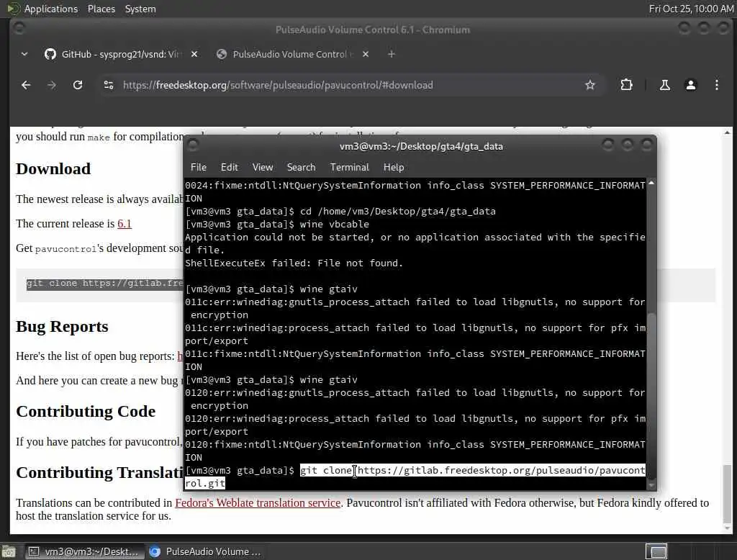Close the PulseAudio Volume Control tab
The image size is (737, 560).
(365, 54)
